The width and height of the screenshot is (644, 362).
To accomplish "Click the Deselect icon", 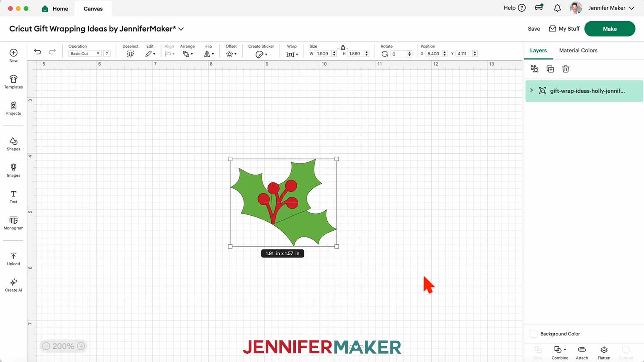I will (x=130, y=54).
